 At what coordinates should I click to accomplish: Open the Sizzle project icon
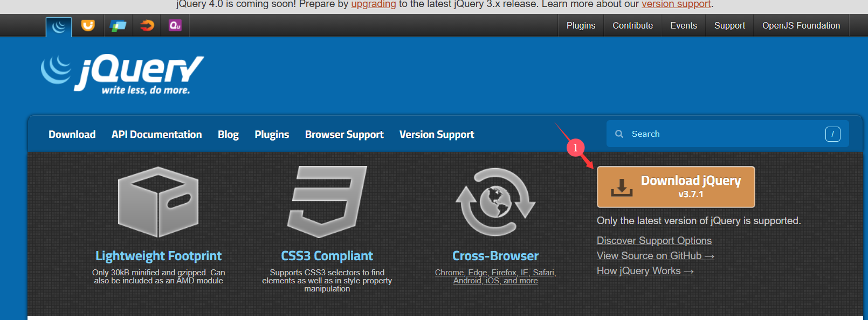(147, 25)
